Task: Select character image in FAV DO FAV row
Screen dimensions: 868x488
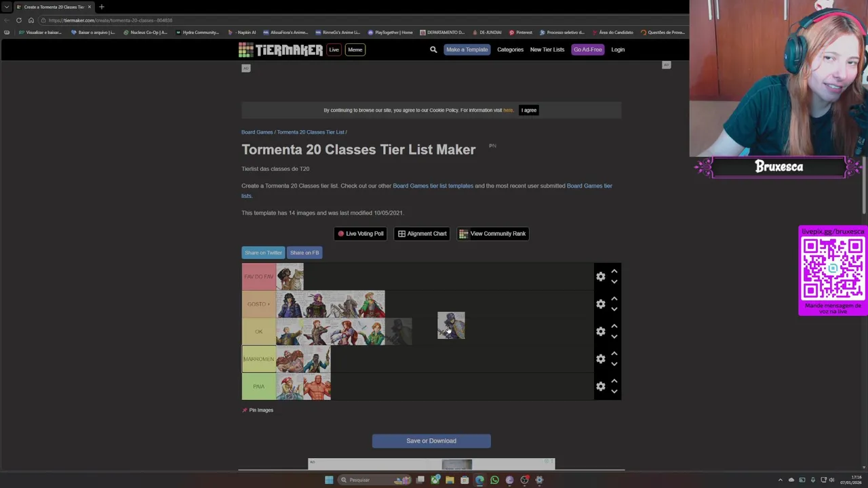Action: 290,277
